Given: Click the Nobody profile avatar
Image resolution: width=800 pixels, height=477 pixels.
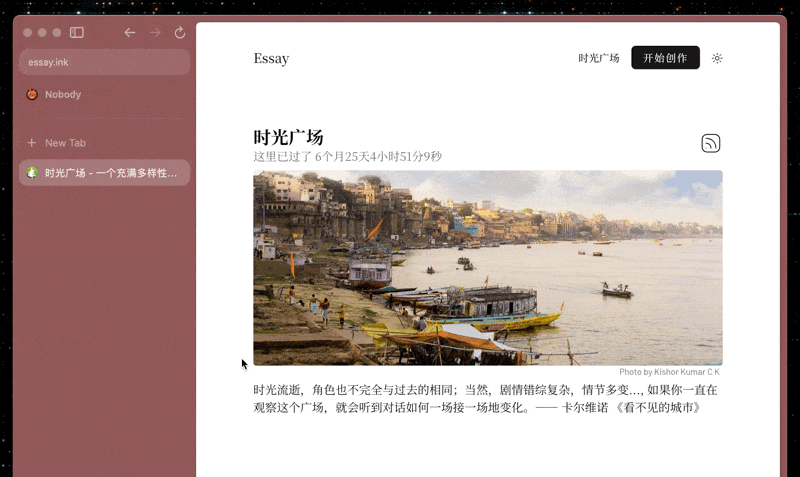Looking at the screenshot, I should point(32,94).
